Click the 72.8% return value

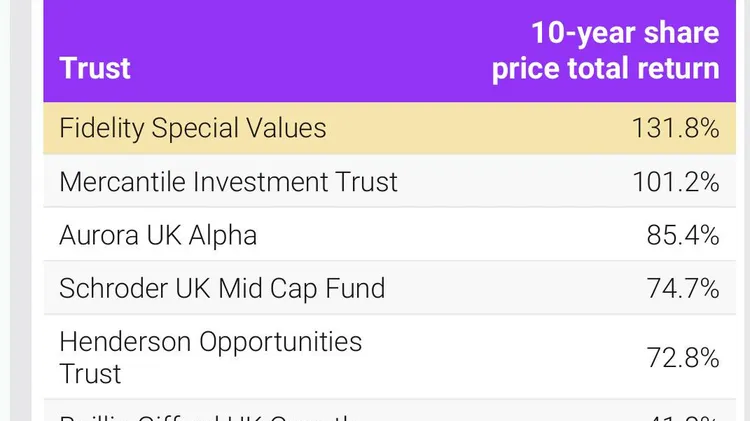coord(683,357)
